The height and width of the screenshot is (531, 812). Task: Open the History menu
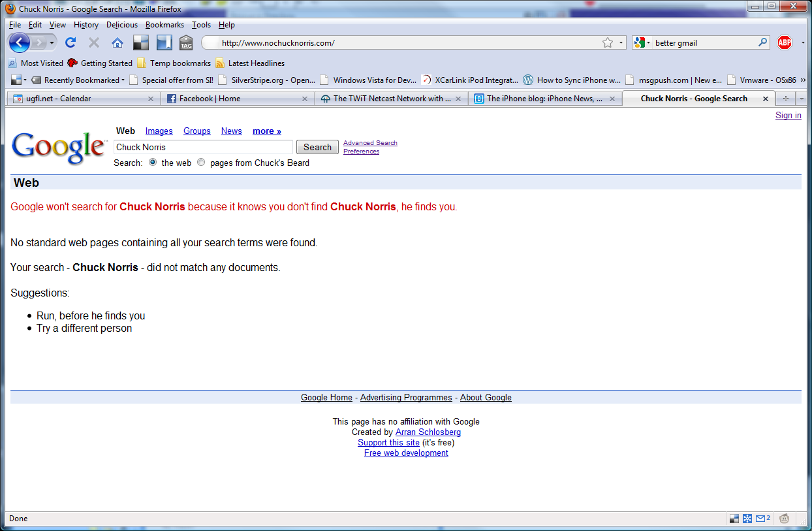[x=86, y=25]
